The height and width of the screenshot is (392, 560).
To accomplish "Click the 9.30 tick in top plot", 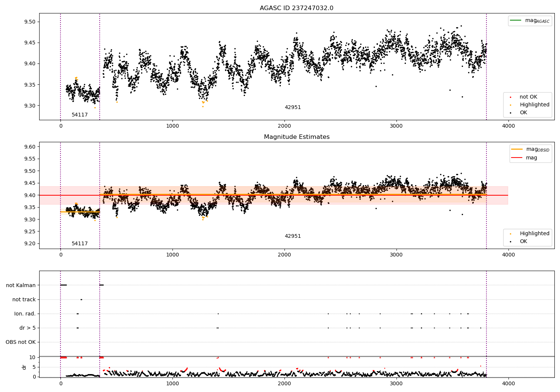I will (x=29, y=106).
